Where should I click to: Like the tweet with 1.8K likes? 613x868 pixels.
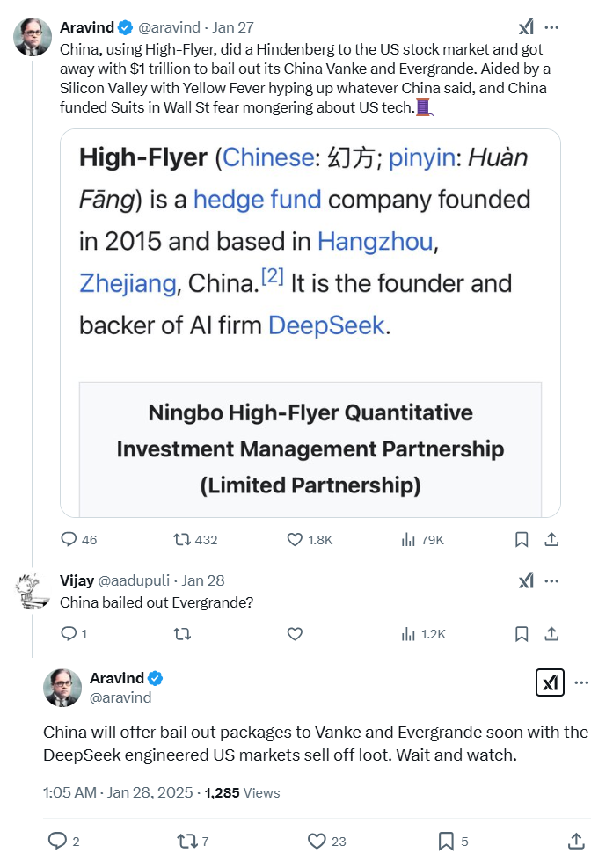296,539
